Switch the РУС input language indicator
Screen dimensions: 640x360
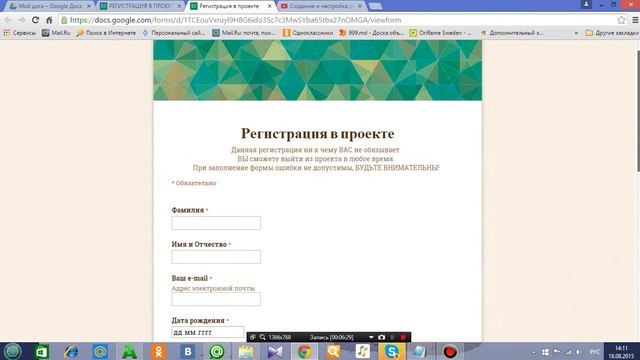pyautogui.click(x=595, y=352)
